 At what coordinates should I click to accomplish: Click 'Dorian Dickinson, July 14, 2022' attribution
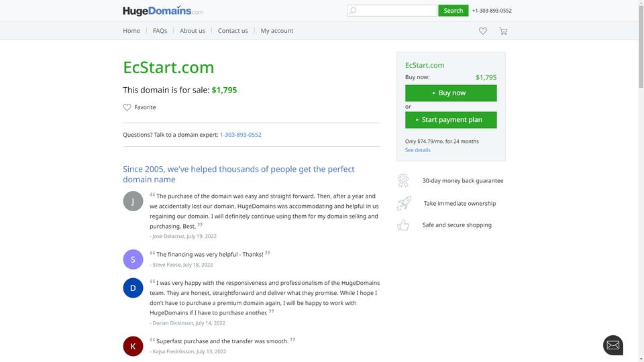click(x=189, y=323)
